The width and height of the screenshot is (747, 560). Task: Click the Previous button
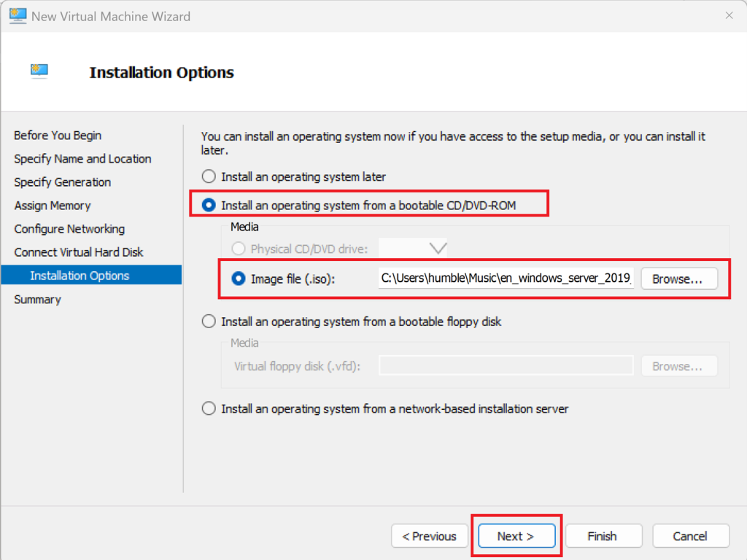[x=429, y=536]
